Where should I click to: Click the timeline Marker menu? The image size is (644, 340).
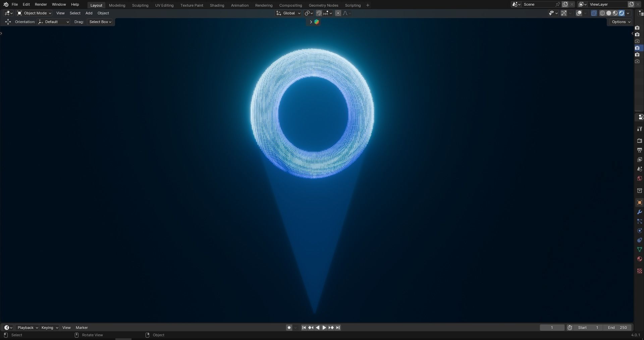pos(82,328)
